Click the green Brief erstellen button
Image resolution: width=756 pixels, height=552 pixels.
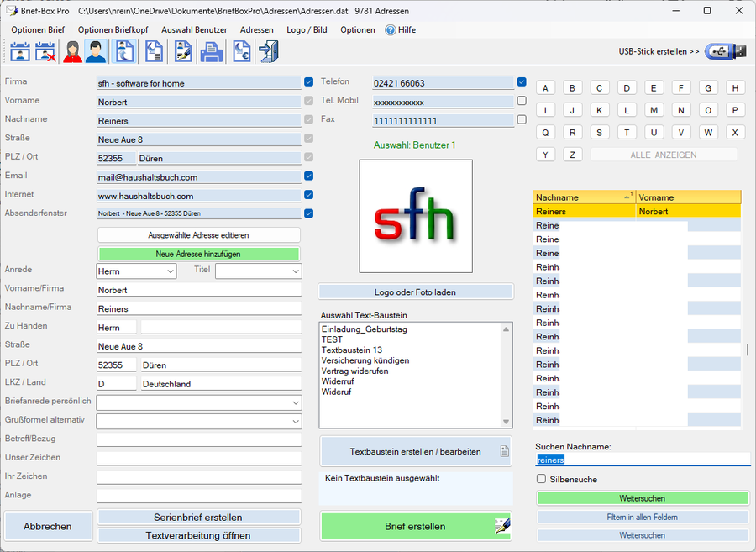pos(416,527)
